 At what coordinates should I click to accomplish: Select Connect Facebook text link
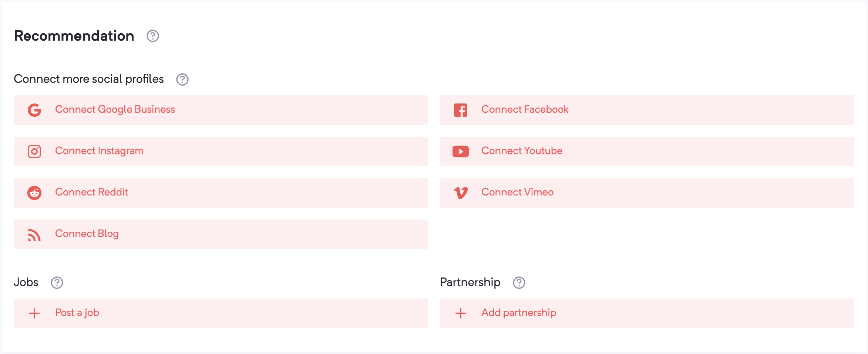pyautogui.click(x=525, y=109)
